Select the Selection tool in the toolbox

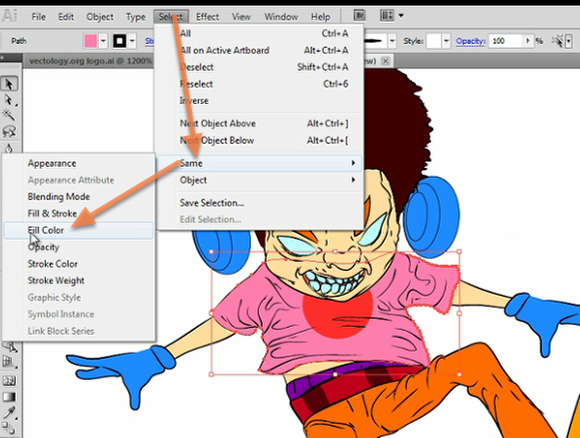coord(9,84)
